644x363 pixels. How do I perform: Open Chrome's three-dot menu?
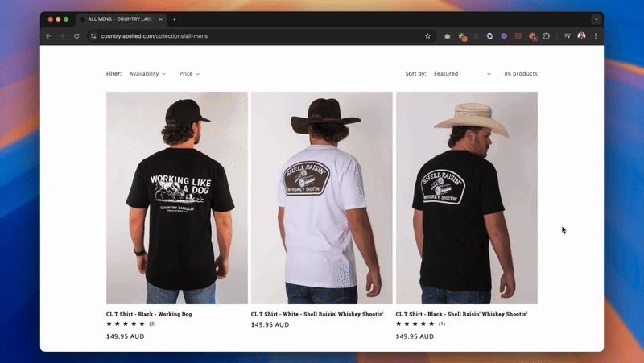(596, 36)
